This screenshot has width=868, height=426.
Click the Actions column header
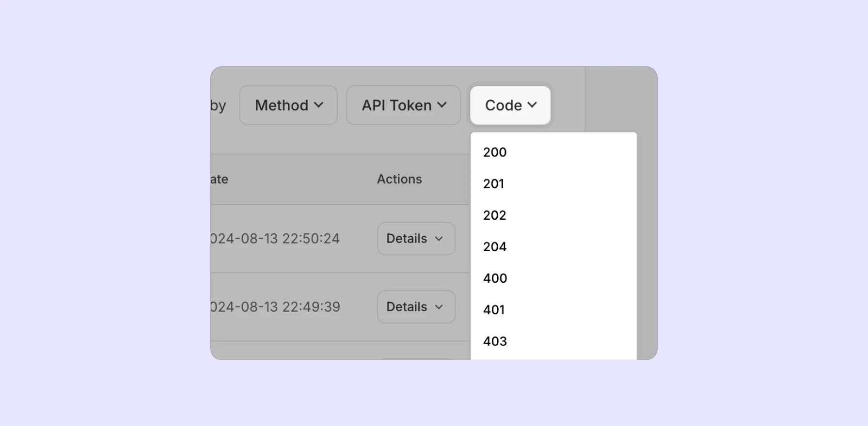coord(399,179)
